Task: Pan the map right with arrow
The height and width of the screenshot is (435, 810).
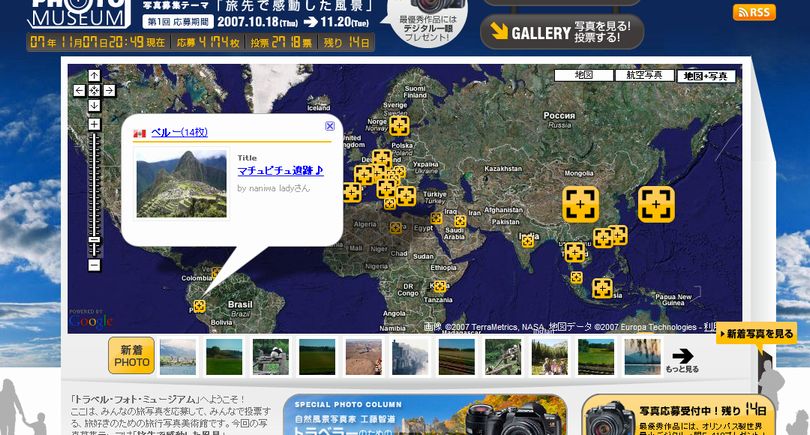Action: 109,91
